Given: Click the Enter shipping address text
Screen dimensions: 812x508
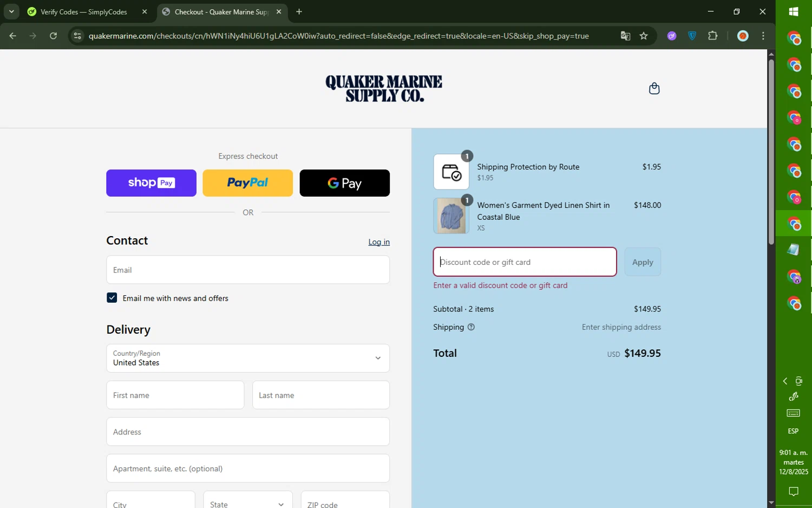Looking at the screenshot, I should 621,327.
